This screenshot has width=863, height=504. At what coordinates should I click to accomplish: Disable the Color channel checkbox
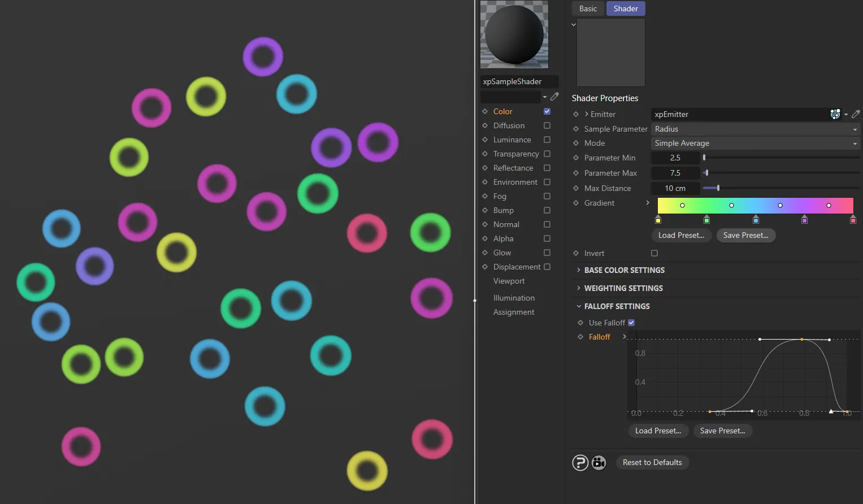click(x=547, y=111)
